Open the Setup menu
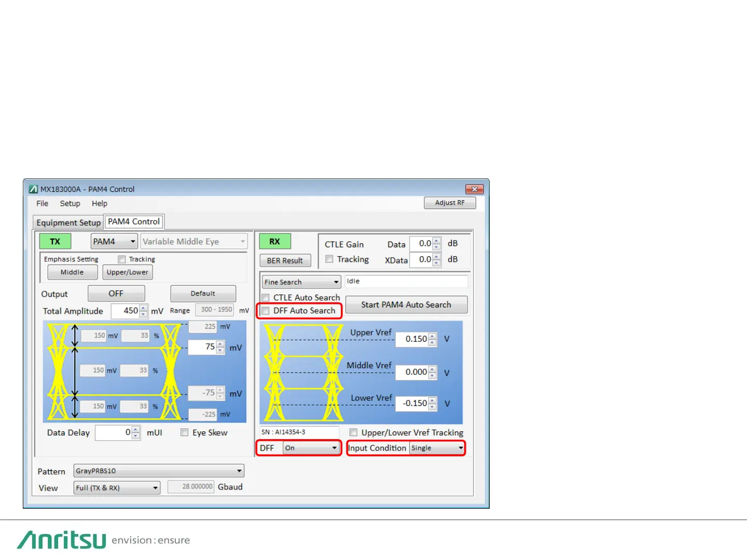Screen dimensions: 747x560 tap(70, 204)
